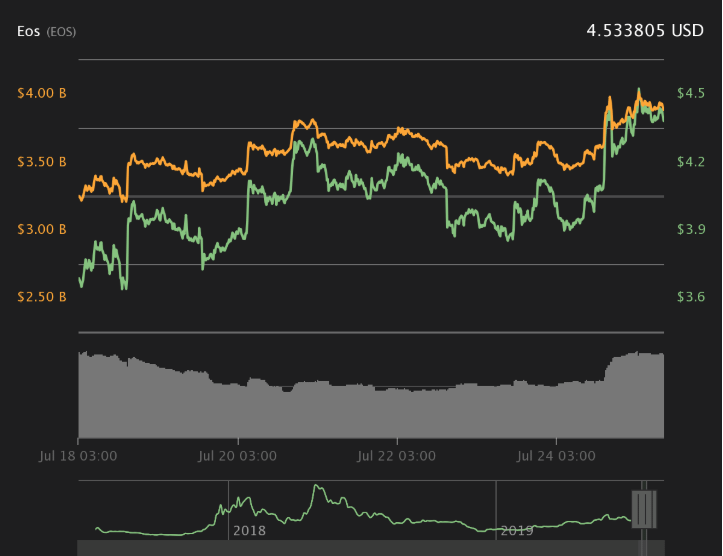
Task: Click the $4.2 price axis label
Action: pyautogui.click(x=691, y=161)
